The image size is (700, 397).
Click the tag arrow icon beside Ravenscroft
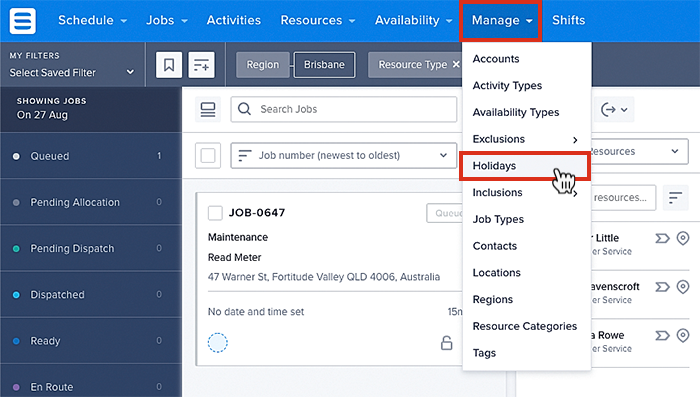pos(662,287)
